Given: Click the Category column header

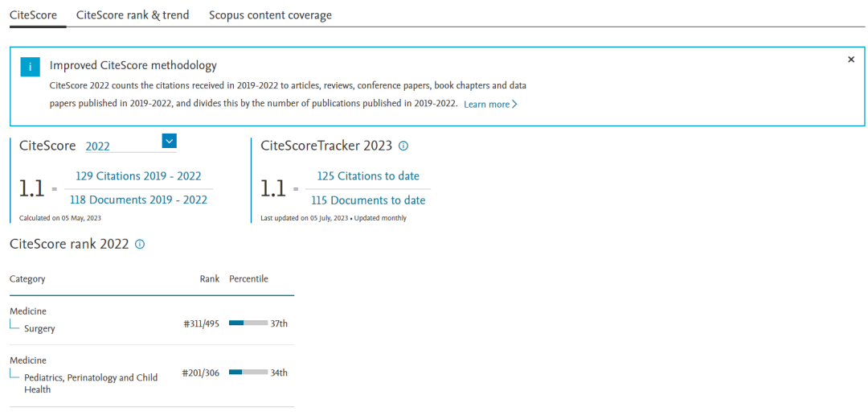Looking at the screenshot, I should pyautogui.click(x=27, y=279).
